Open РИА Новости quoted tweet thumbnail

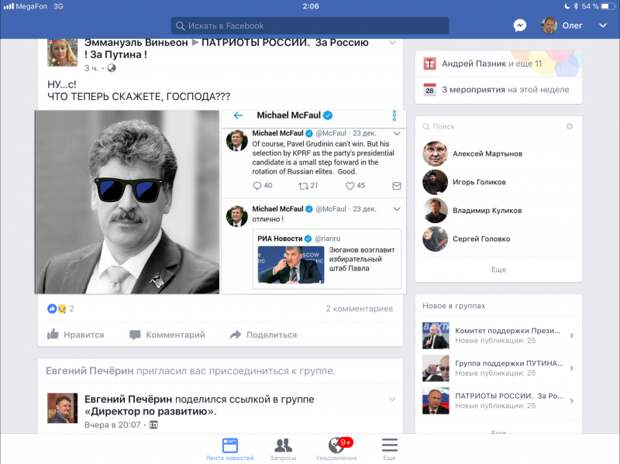[291, 265]
